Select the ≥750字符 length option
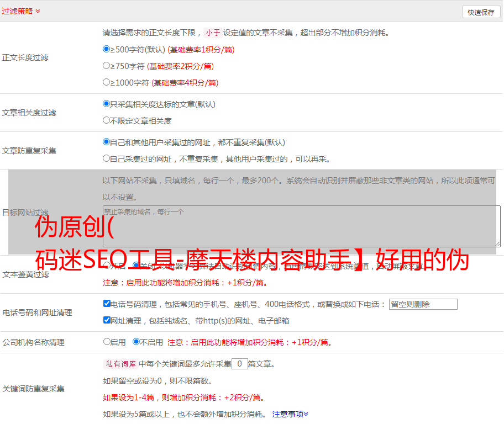Image resolution: width=504 pixels, height=424 pixels. (106, 66)
